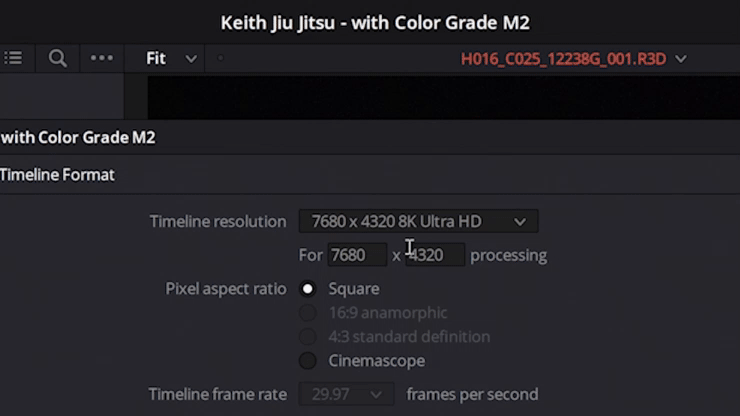The height and width of the screenshot is (416, 740).
Task: Click the Keith Jiu Jitsu project title
Action: pyautogui.click(x=375, y=23)
